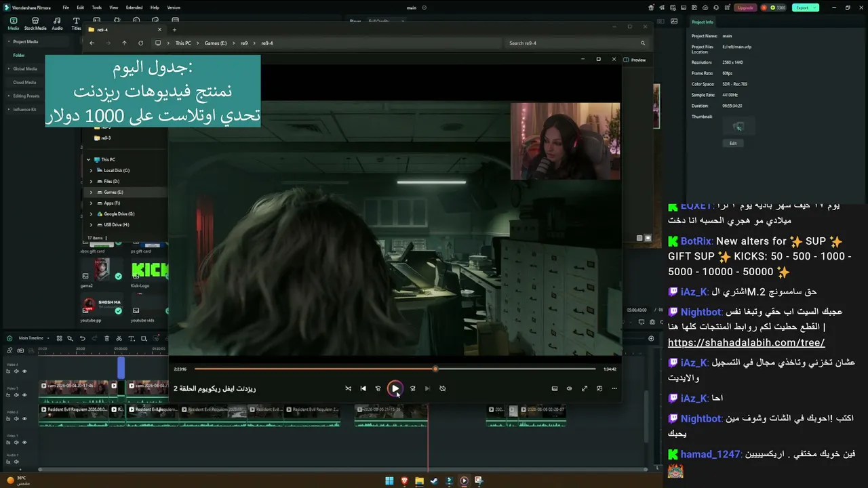Go back in File Explorer

pyautogui.click(x=92, y=43)
